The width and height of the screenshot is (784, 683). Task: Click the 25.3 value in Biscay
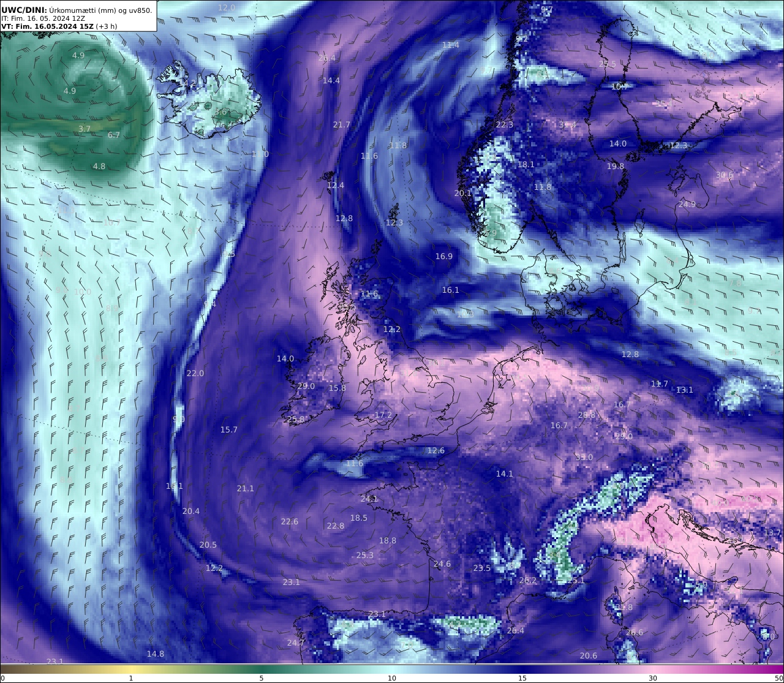(x=364, y=555)
